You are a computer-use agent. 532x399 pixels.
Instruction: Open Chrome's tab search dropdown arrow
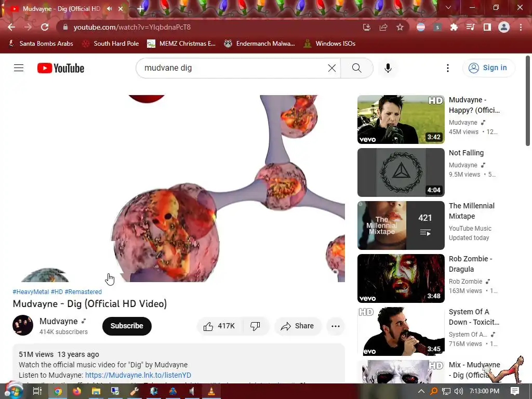[448, 7]
